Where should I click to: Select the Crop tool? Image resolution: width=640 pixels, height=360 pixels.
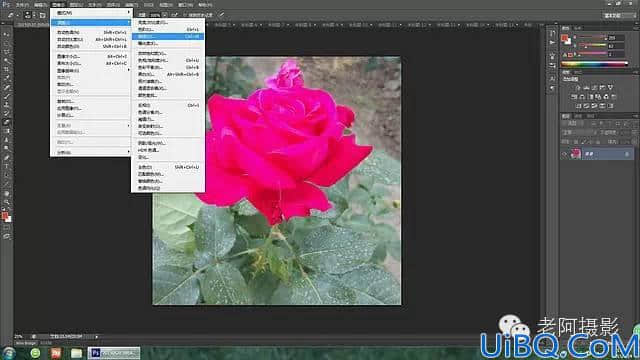tap(6, 69)
